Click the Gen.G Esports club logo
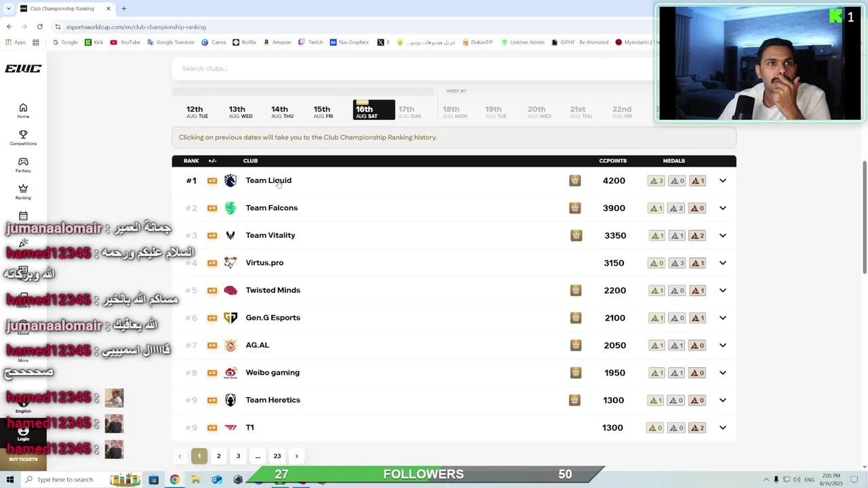The image size is (868, 488). [231, 318]
